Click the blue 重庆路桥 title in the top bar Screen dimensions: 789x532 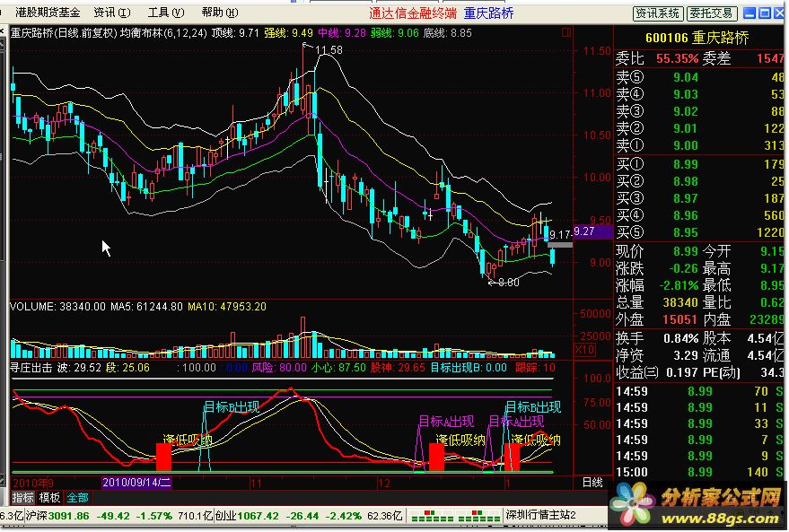488,13
